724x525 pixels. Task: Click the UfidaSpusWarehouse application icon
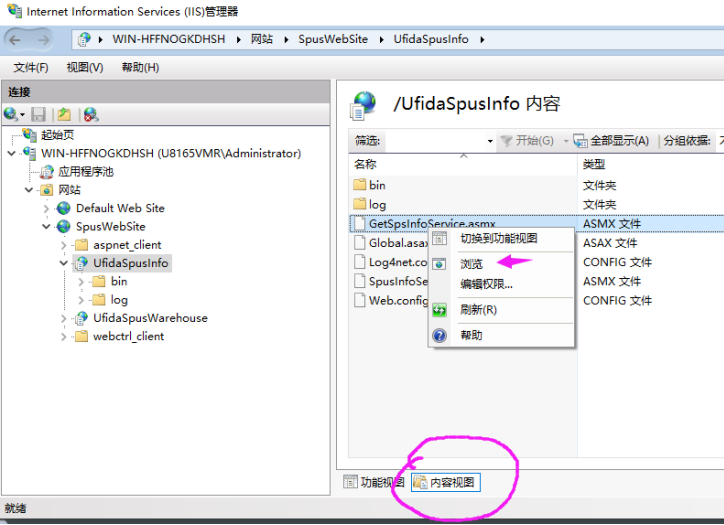(x=81, y=318)
